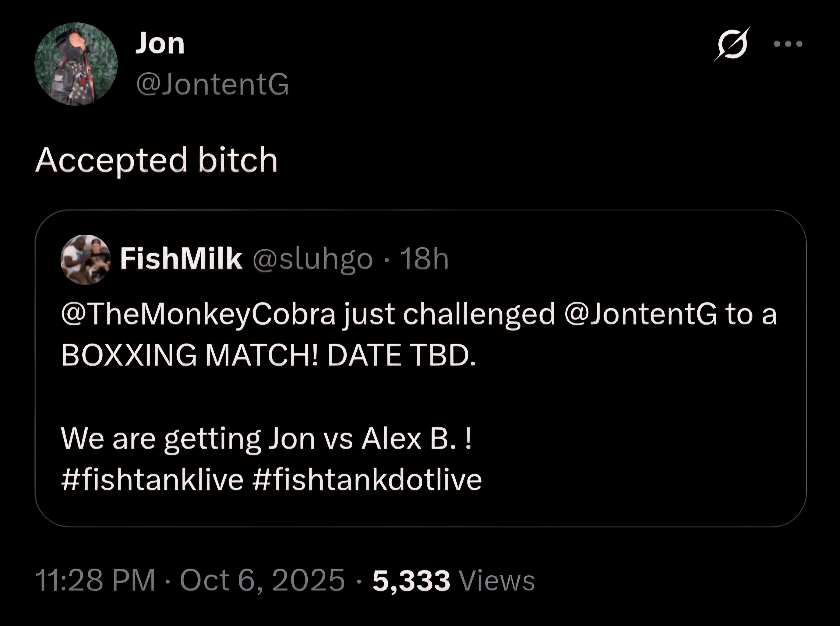Click the @TheMonkeyCobra mention
This screenshot has height=626, width=840.
point(198,315)
